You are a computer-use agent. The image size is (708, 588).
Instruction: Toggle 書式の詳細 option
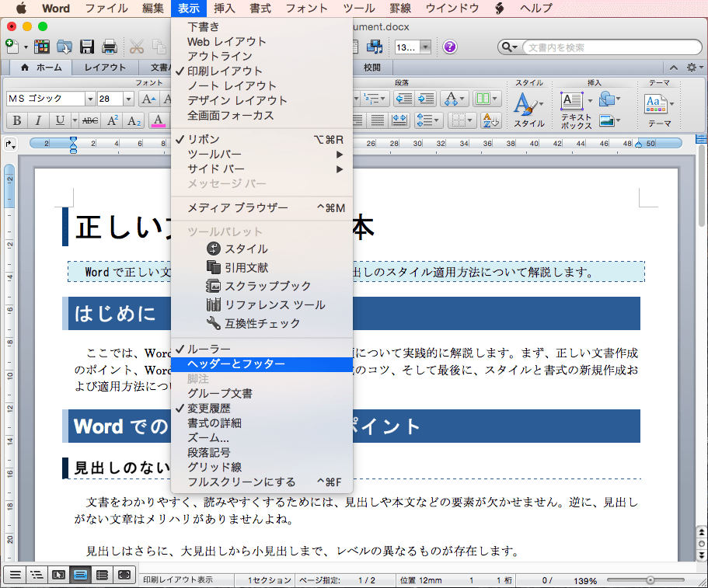point(262,423)
